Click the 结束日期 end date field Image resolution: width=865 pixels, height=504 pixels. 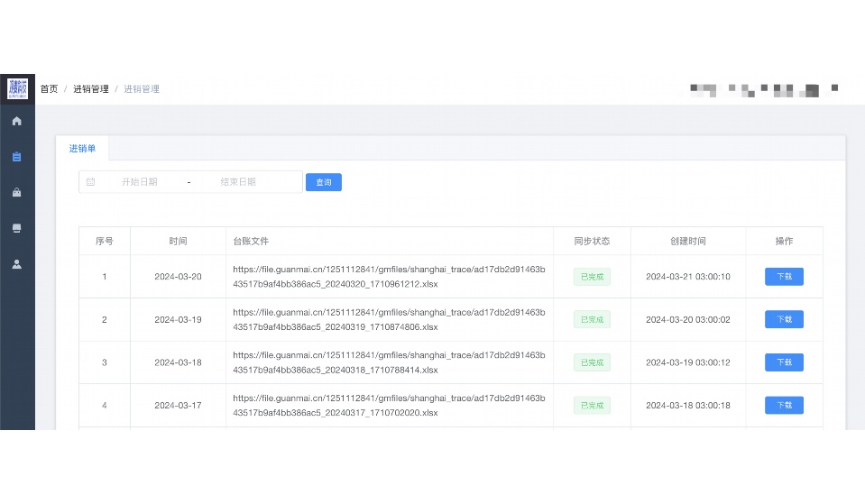coord(239,182)
